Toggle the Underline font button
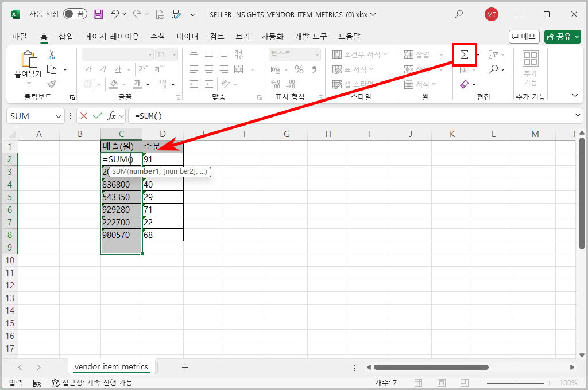Image resolution: width=588 pixels, height=390 pixels. (x=118, y=69)
